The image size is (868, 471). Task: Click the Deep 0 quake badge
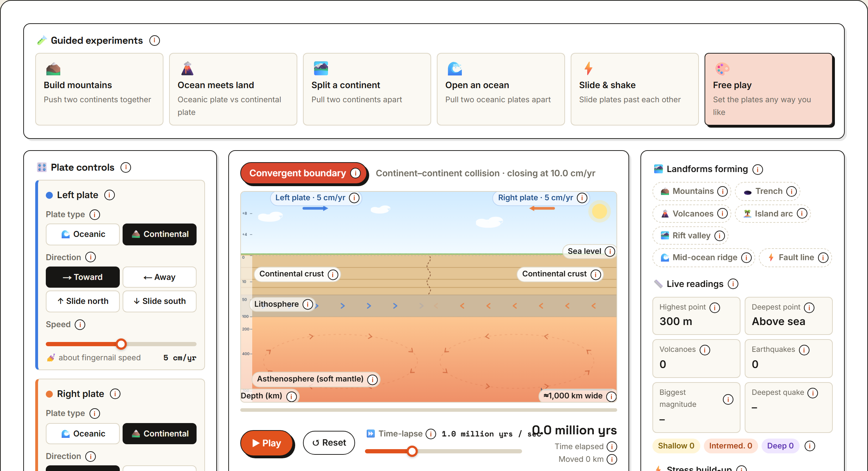tap(780, 446)
